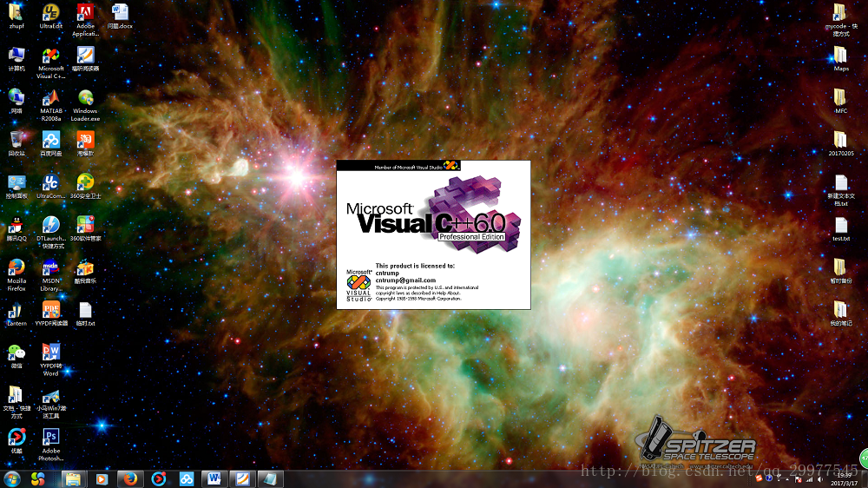Select the 新建文本文档.txt file
The height and width of the screenshot is (488, 868).
pos(841,190)
